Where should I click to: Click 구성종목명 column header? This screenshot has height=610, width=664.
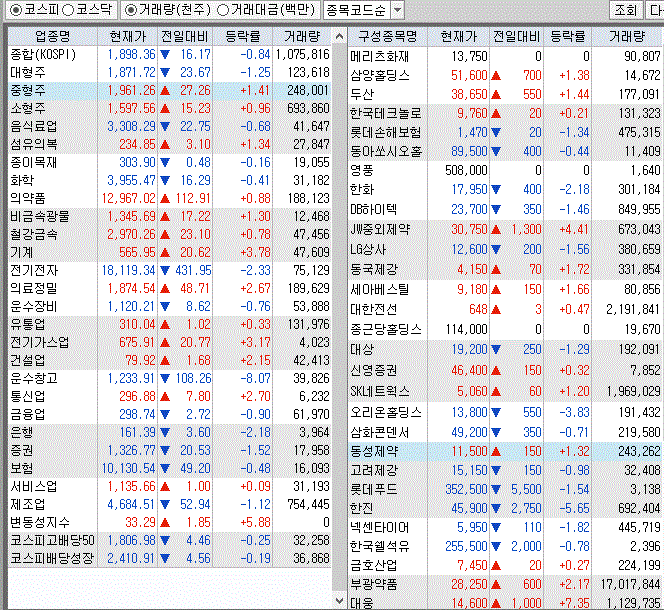click(x=387, y=36)
